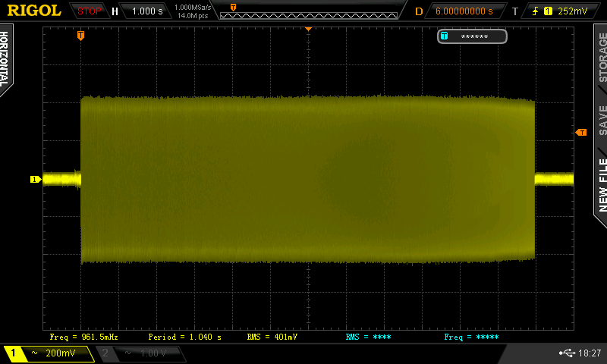The height and width of the screenshot is (364, 607).
Task: Click the orange T trigger position marker on grid
Action: (x=80, y=36)
